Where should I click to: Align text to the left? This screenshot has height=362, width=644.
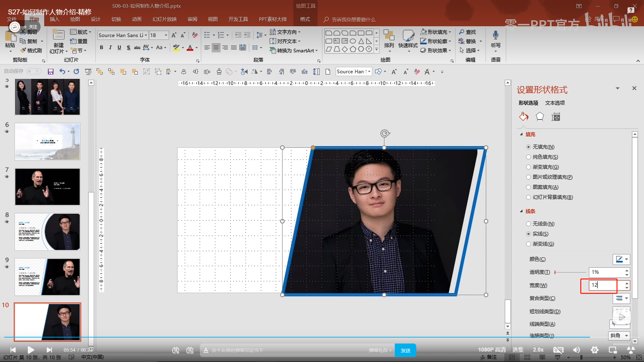click(x=207, y=48)
